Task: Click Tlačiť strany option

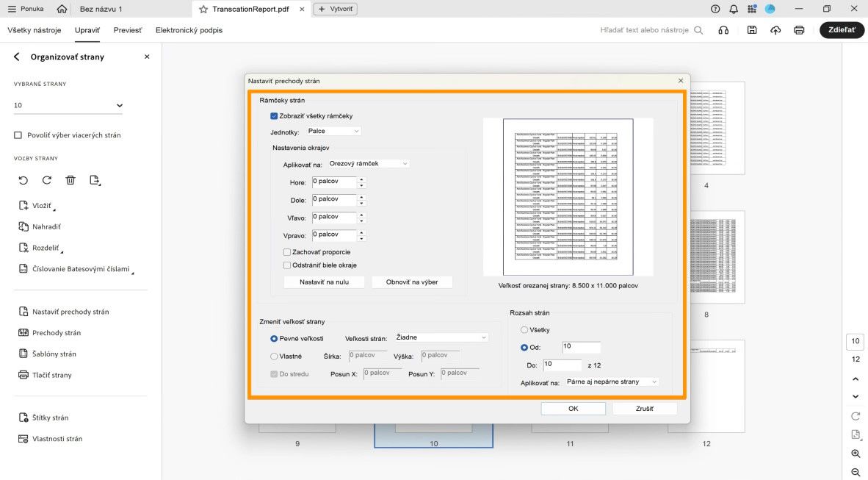Action: point(46,375)
